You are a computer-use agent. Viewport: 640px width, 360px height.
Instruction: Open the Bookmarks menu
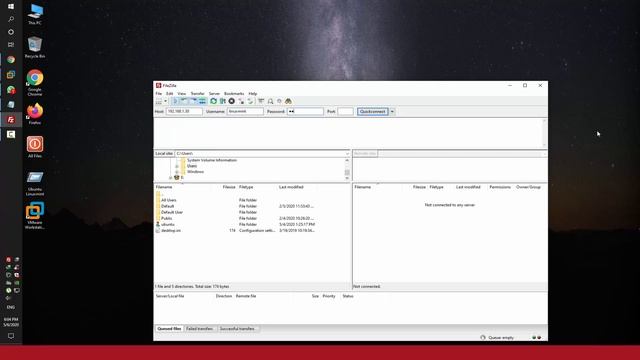234,93
